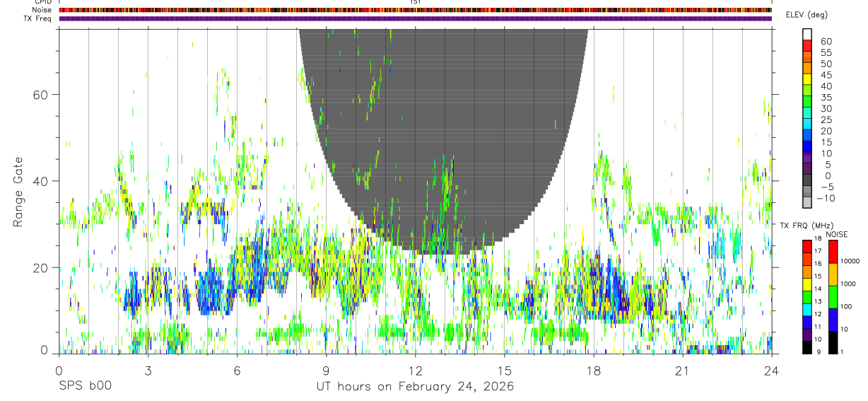Pick the red top NOISE swatch above 10000

[x=833, y=252]
